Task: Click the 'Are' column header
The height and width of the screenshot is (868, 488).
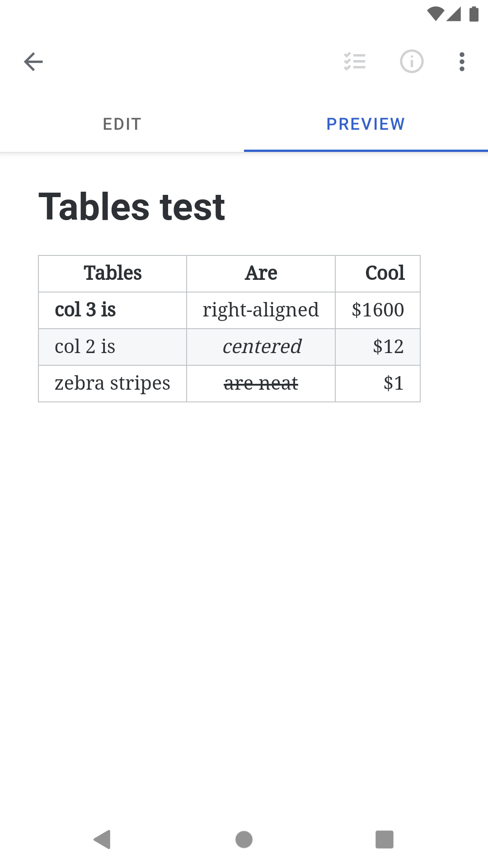Action: click(x=261, y=273)
